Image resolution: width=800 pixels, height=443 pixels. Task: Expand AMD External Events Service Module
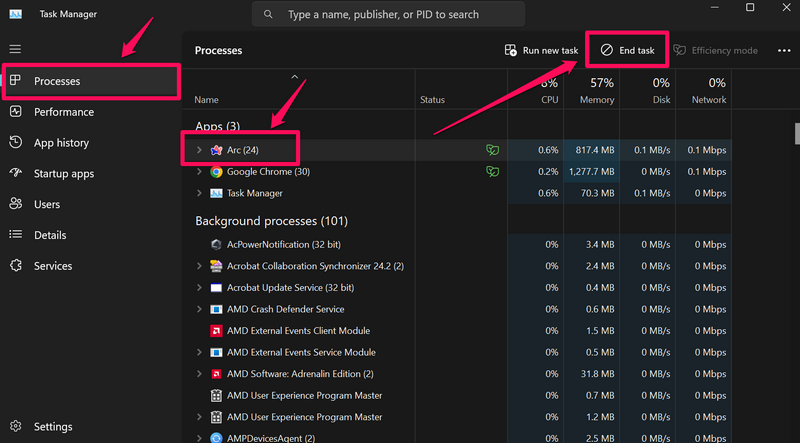[x=200, y=352]
